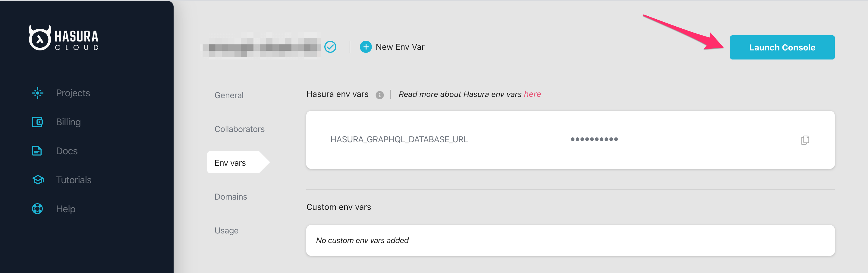868x273 pixels.
Task: Click the Tutorials graduation cap icon
Action: 38,180
